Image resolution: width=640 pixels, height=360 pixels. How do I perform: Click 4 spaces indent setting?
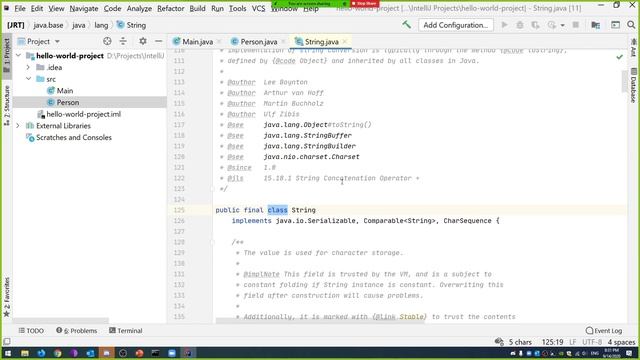point(621,342)
